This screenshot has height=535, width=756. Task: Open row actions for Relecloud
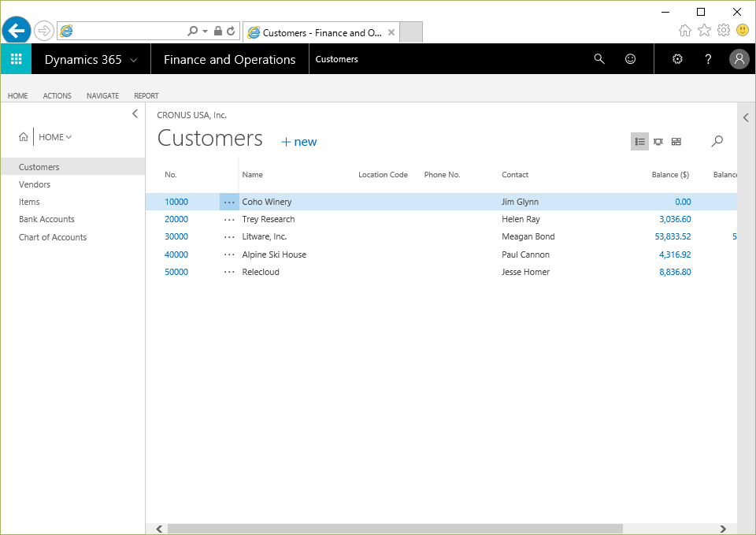point(229,272)
